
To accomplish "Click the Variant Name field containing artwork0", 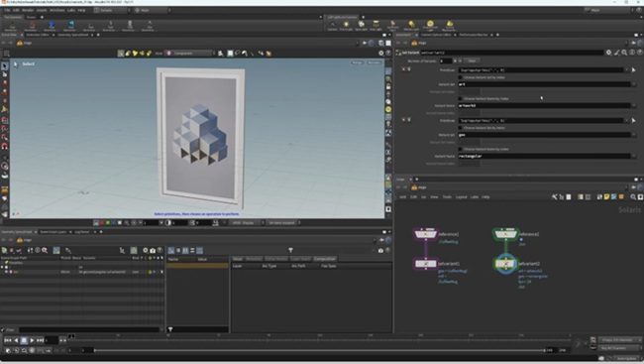I will (x=544, y=106).
